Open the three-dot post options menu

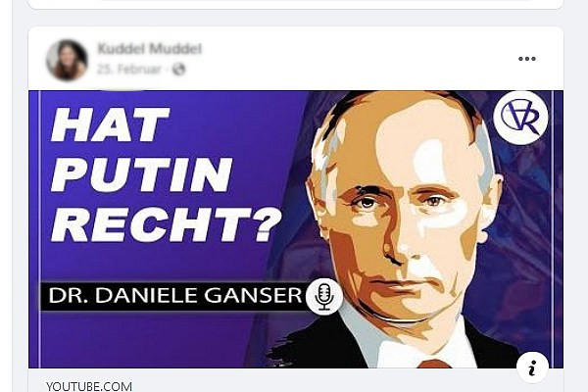[x=527, y=59]
